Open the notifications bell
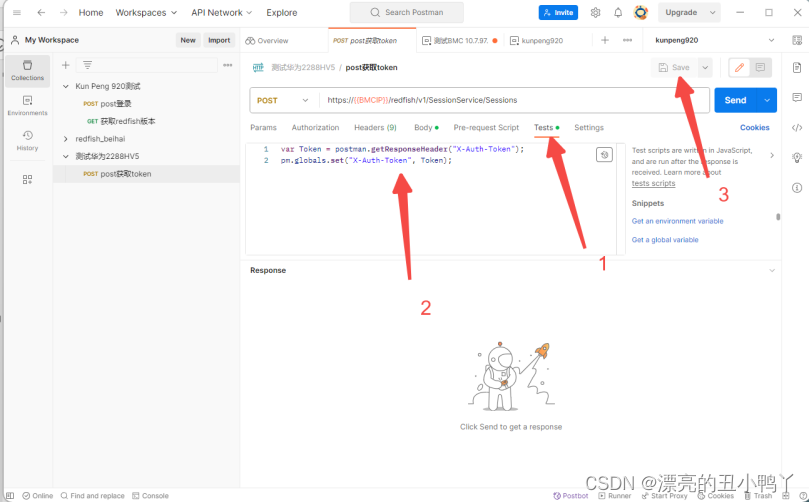The width and height of the screenshot is (809, 502). click(618, 12)
